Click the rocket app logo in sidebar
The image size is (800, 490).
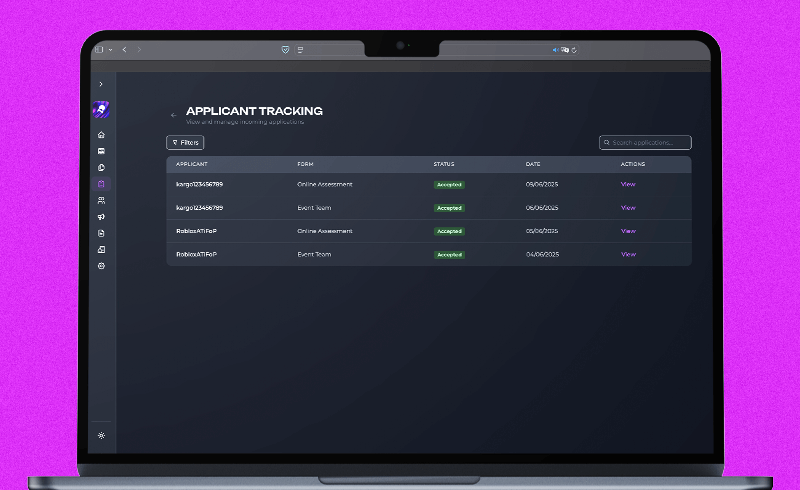(101, 109)
